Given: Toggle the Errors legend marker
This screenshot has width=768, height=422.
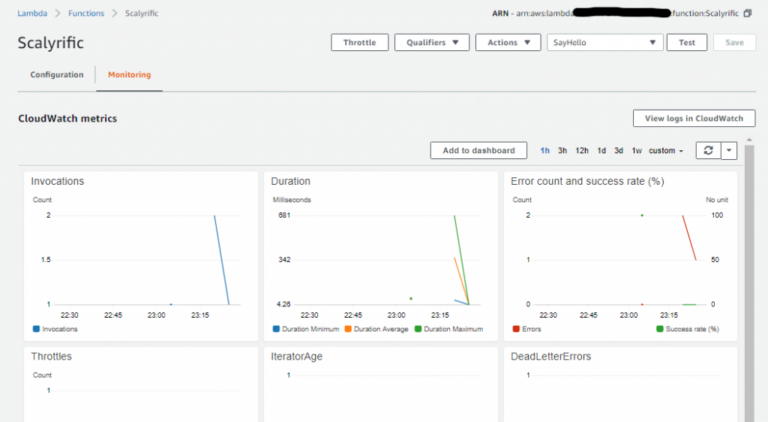Looking at the screenshot, I should tap(516, 329).
